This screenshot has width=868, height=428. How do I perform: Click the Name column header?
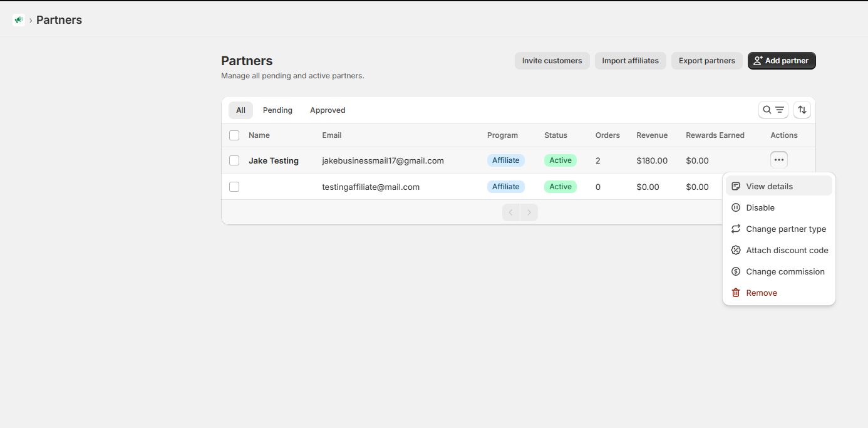click(x=259, y=135)
